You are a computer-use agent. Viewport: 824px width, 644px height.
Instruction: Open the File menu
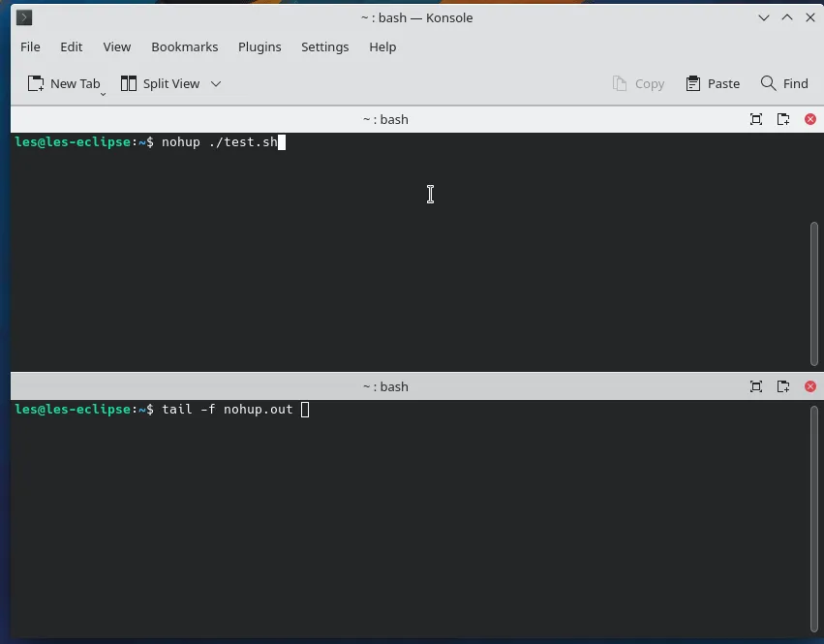point(30,46)
